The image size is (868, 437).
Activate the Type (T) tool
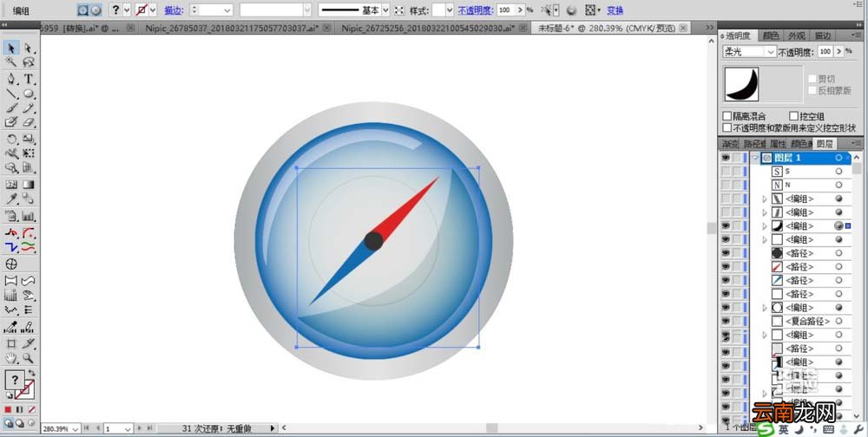point(29,79)
